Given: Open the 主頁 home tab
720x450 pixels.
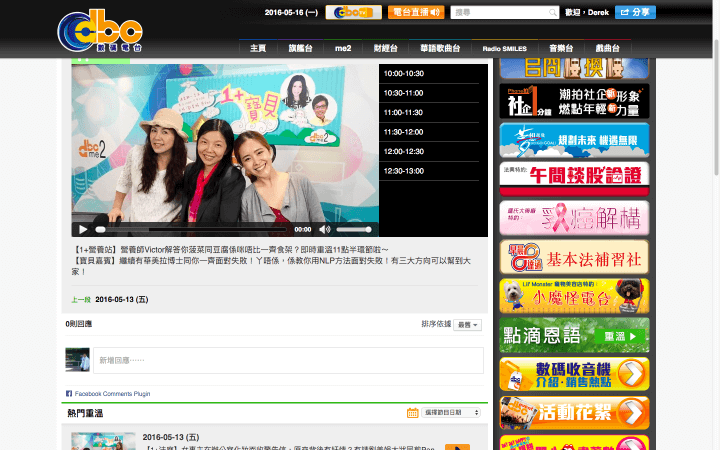Looking at the screenshot, I should coord(258,48).
